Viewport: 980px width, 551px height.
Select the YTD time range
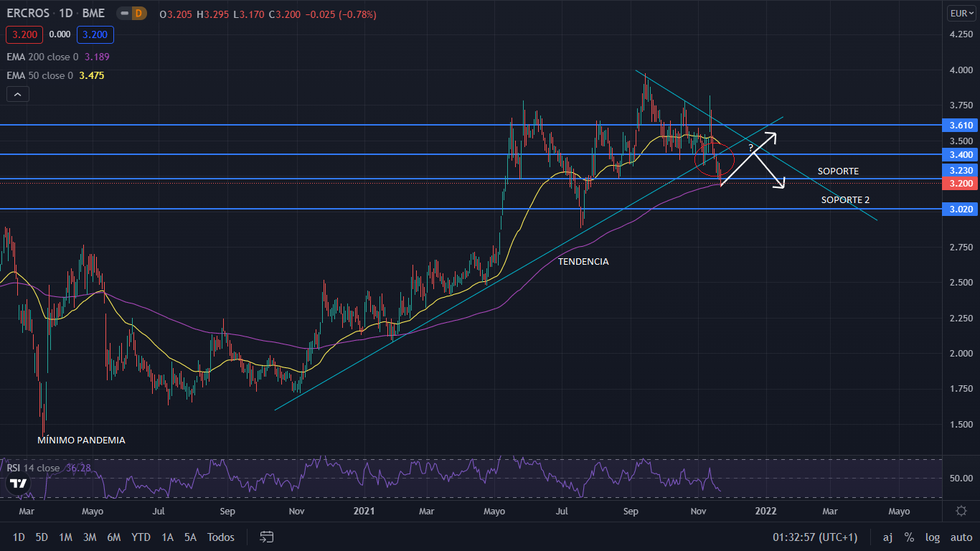click(x=141, y=537)
